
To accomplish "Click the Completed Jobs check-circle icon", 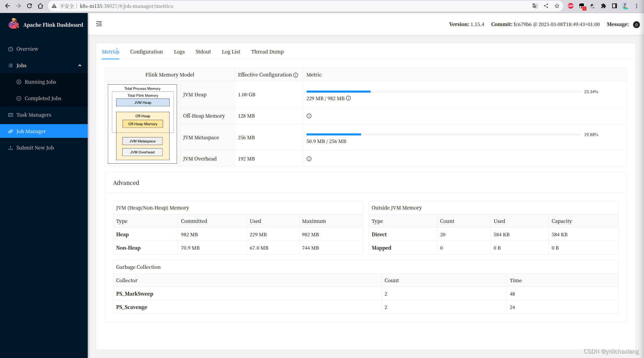I will (19, 98).
